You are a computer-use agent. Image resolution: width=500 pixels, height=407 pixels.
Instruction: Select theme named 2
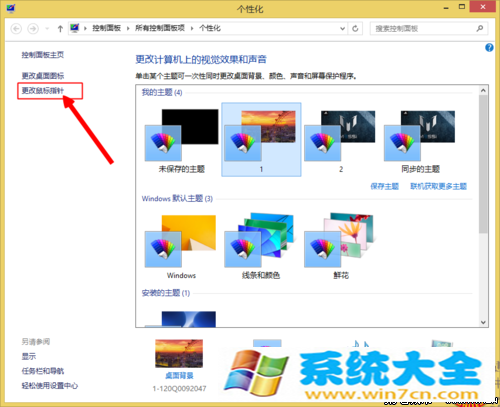pyautogui.click(x=341, y=140)
